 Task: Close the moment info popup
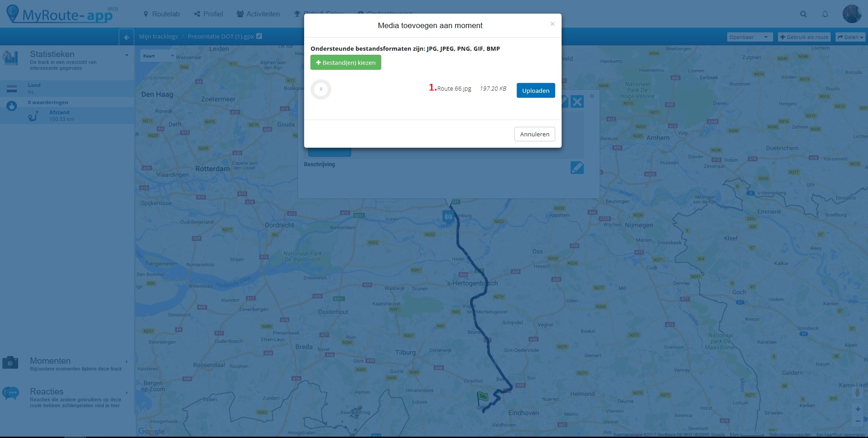click(592, 96)
